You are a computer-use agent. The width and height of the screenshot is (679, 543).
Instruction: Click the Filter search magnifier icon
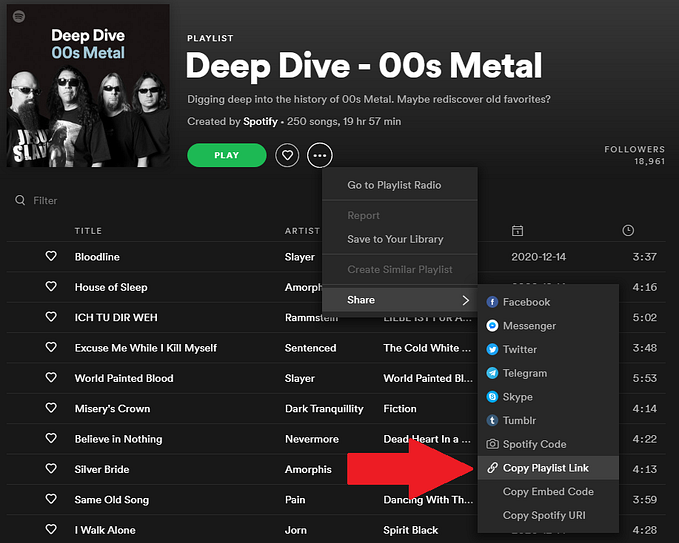tap(20, 200)
